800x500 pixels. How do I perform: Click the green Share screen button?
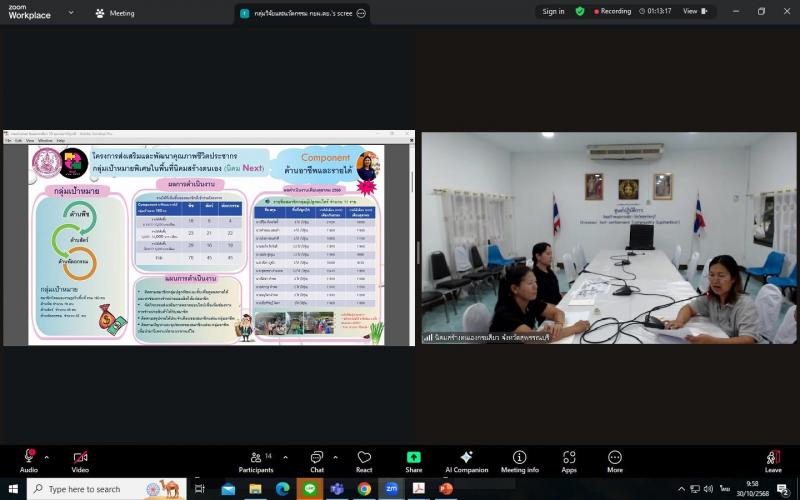pyautogui.click(x=414, y=461)
